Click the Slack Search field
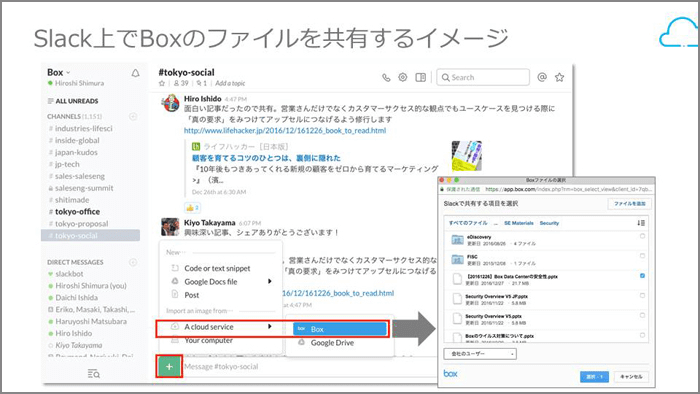The width and height of the screenshot is (700, 394). (483, 77)
